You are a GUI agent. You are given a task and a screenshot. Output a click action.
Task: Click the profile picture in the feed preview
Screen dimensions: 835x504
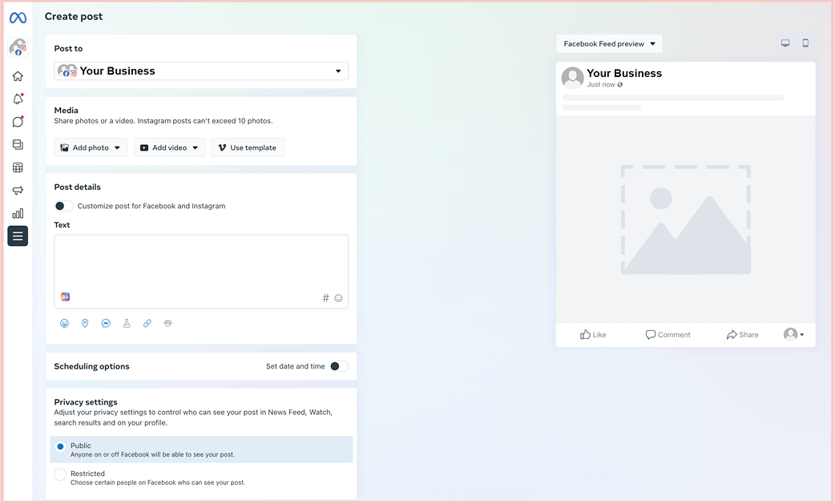(x=572, y=78)
